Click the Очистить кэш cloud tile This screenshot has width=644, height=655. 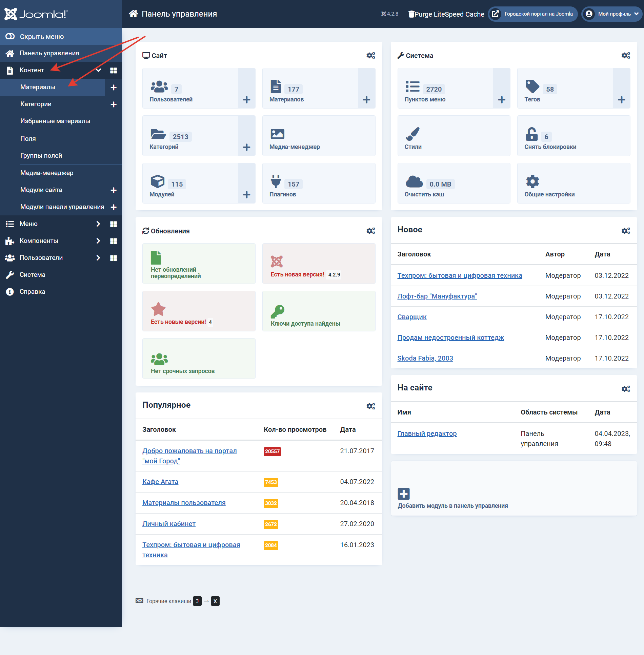click(x=453, y=184)
